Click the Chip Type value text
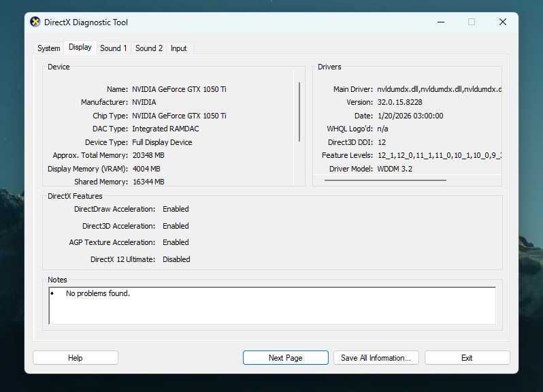The width and height of the screenshot is (543, 392). click(x=179, y=116)
